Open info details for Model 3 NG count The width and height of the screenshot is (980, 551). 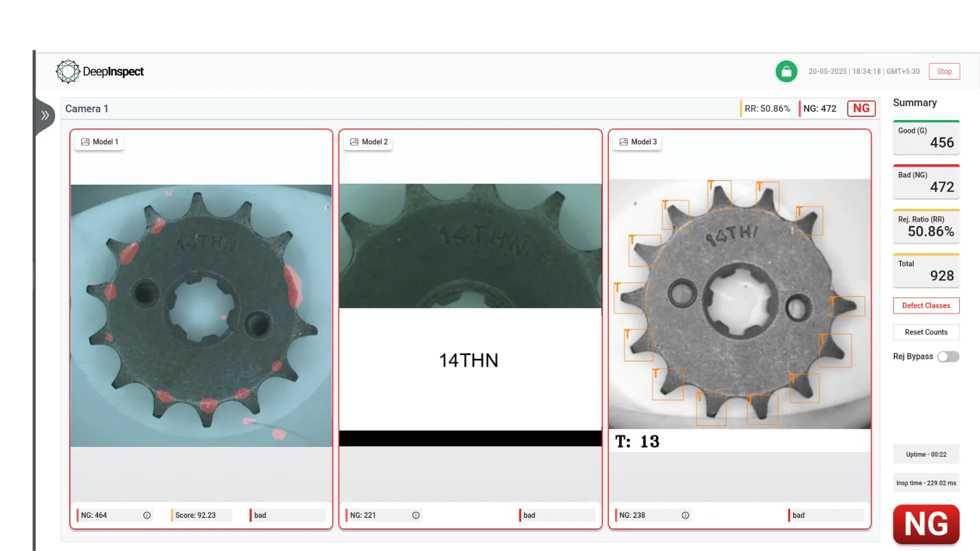coord(684,515)
